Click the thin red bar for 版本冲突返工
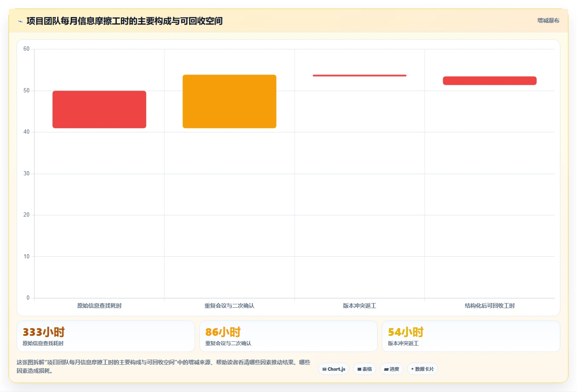Screen dimensions: 577x392 click(x=360, y=75)
